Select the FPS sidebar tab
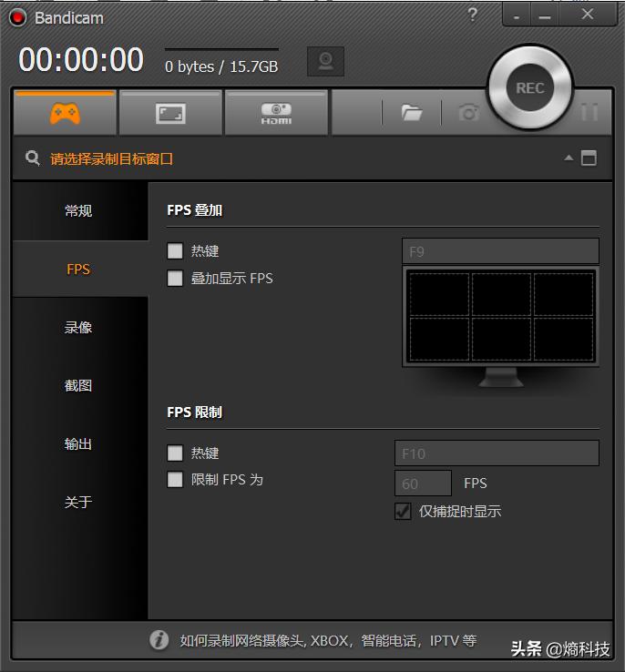Viewport: 625px width, 672px height. [80, 269]
